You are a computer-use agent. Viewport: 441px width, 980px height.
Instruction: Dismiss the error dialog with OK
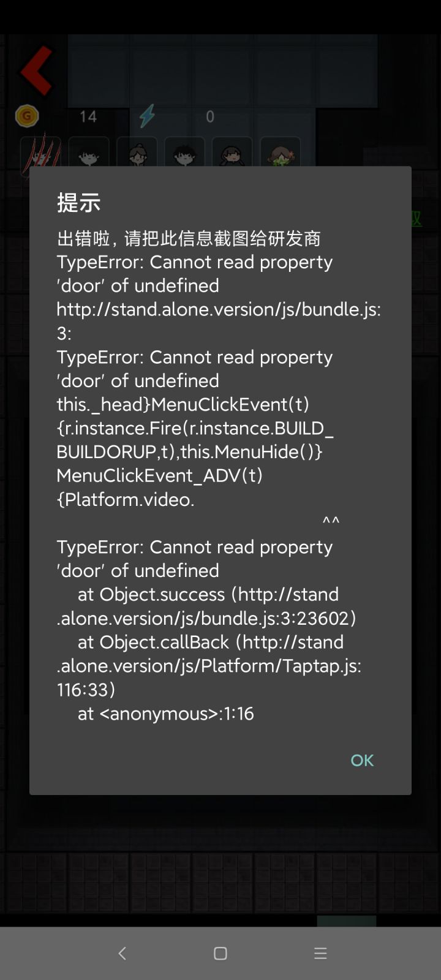(x=362, y=760)
